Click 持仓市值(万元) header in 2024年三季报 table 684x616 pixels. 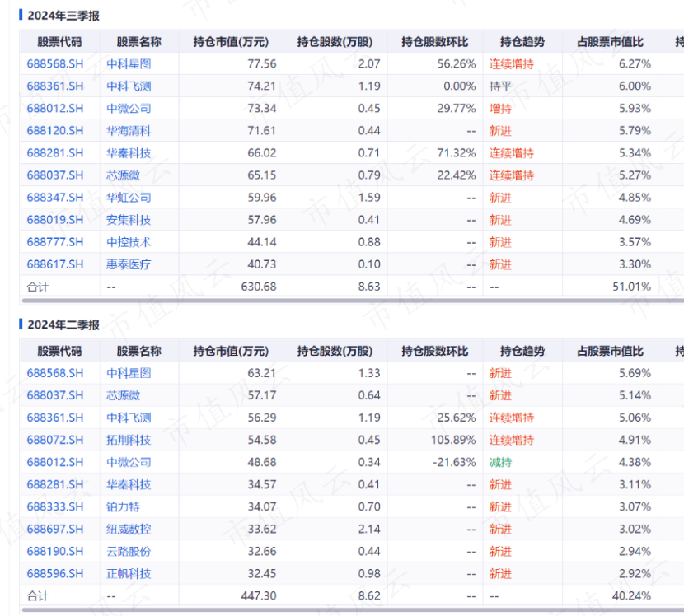(231, 42)
